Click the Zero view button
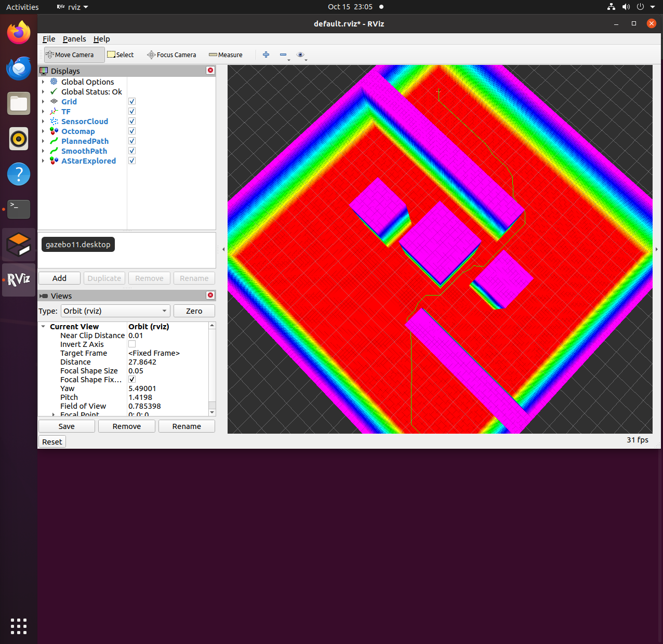The height and width of the screenshot is (644, 663). tap(194, 311)
